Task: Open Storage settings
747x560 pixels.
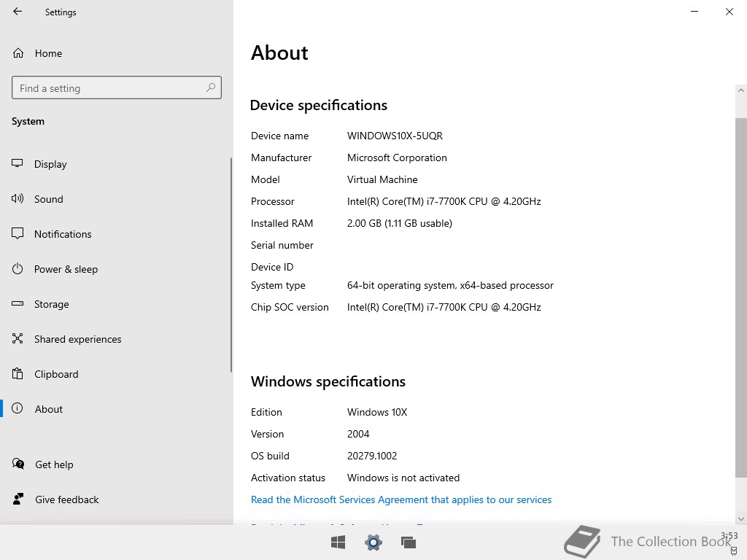Action: (x=41, y=304)
